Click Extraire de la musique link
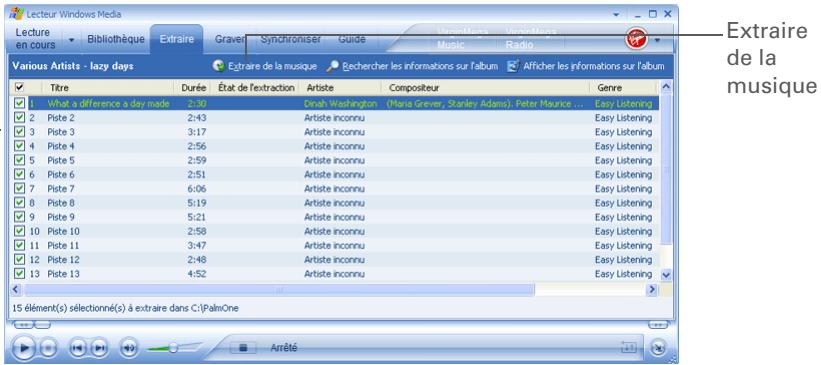This screenshot has height=365, width=821. (272, 66)
